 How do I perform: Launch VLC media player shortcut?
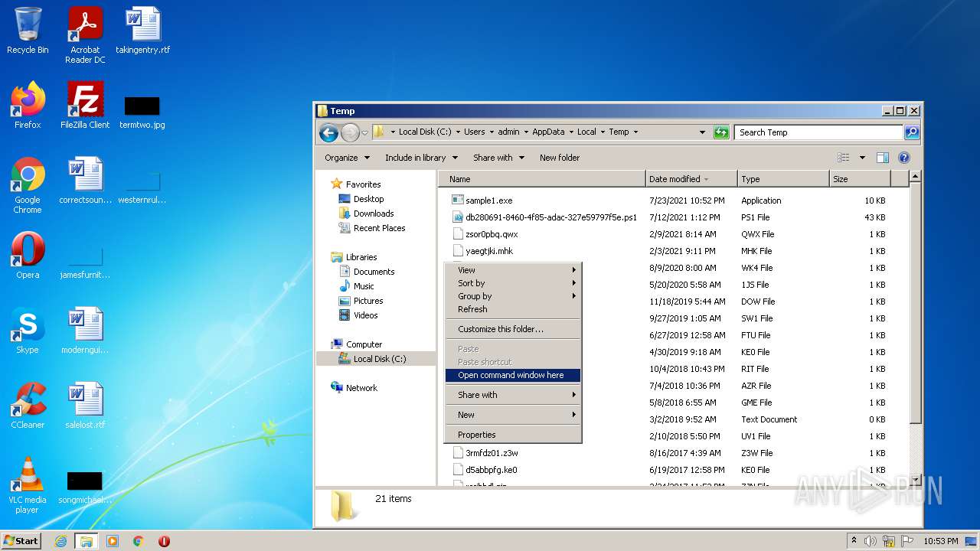[28, 485]
